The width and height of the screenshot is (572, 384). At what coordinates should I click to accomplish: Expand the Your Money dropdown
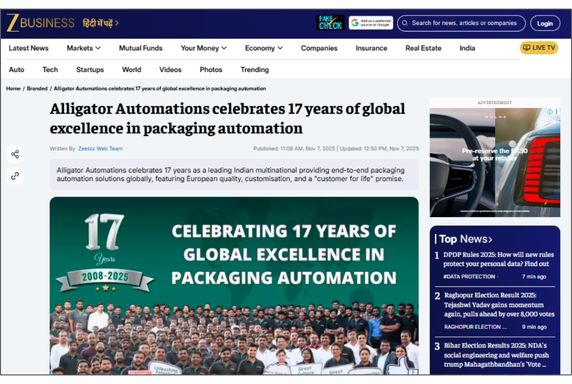coord(204,48)
